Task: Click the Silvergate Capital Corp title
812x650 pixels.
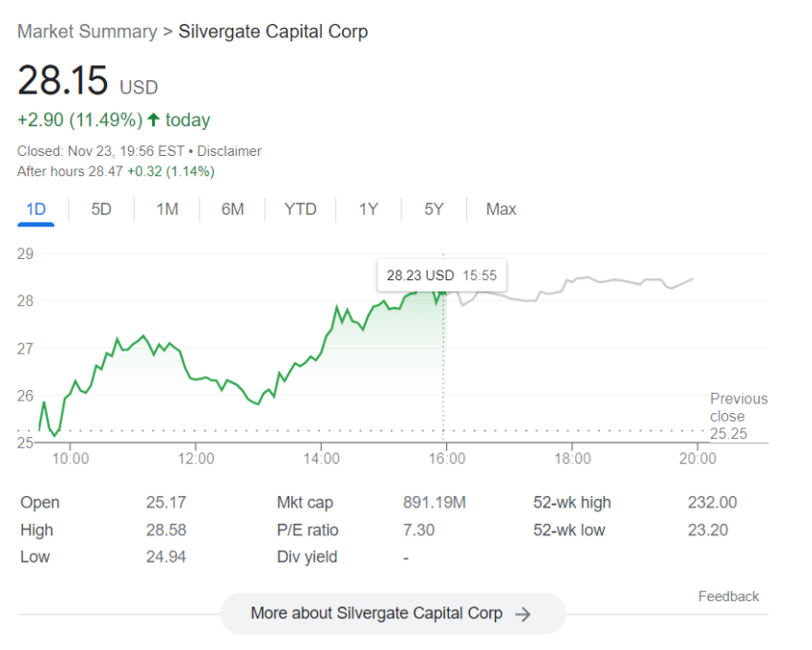Action: [273, 32]
